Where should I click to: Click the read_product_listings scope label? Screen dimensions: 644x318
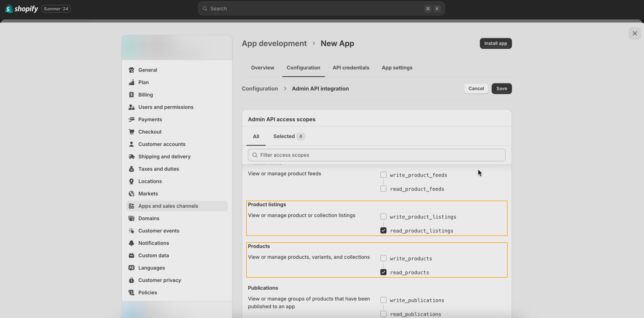tap(422, 231)
